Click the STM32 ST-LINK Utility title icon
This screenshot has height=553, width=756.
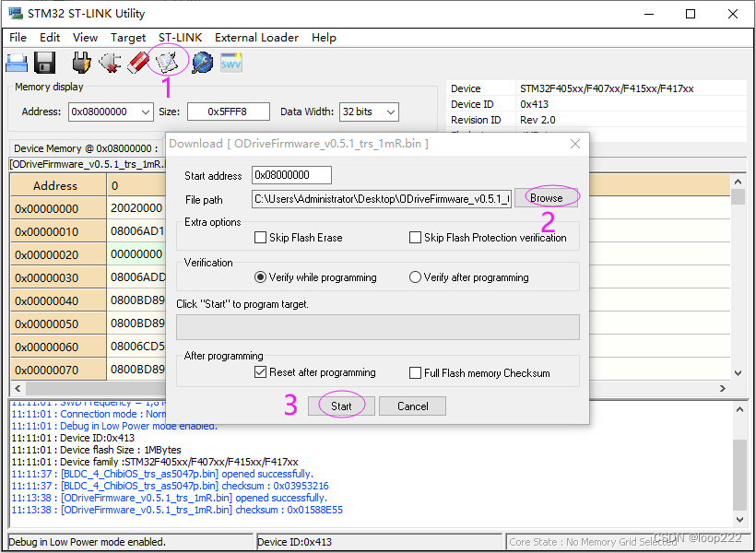(x=15, y=14)
